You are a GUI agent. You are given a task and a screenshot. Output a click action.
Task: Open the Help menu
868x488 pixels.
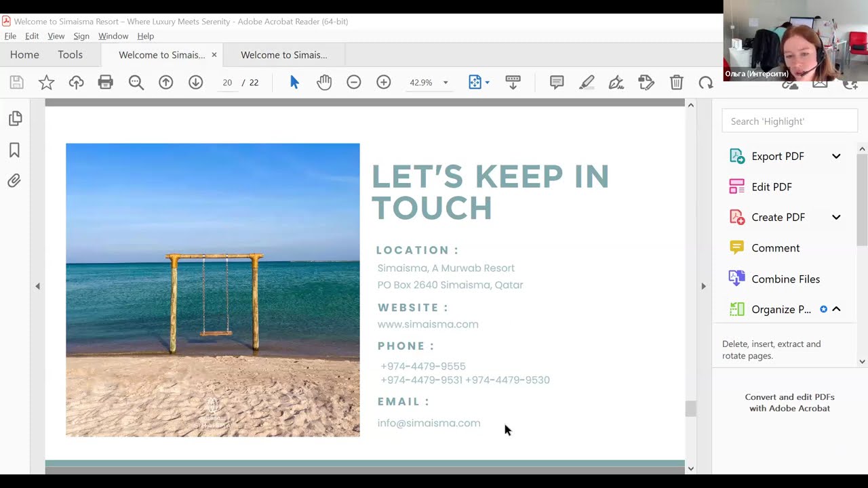click(x=146, y=36)
